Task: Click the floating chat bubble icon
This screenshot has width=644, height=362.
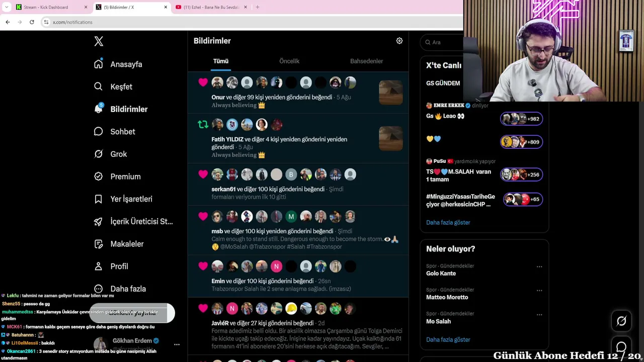Action: pos(621,347)
